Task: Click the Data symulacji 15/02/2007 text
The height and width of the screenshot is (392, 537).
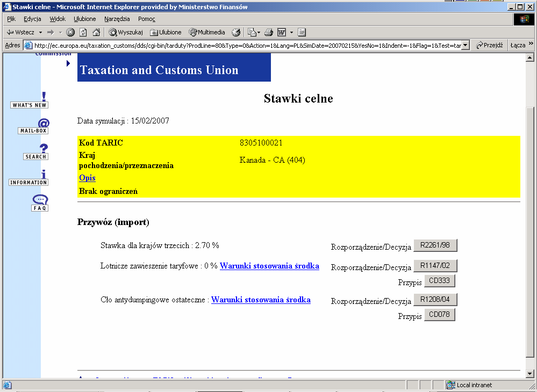Action: (123, 121)
